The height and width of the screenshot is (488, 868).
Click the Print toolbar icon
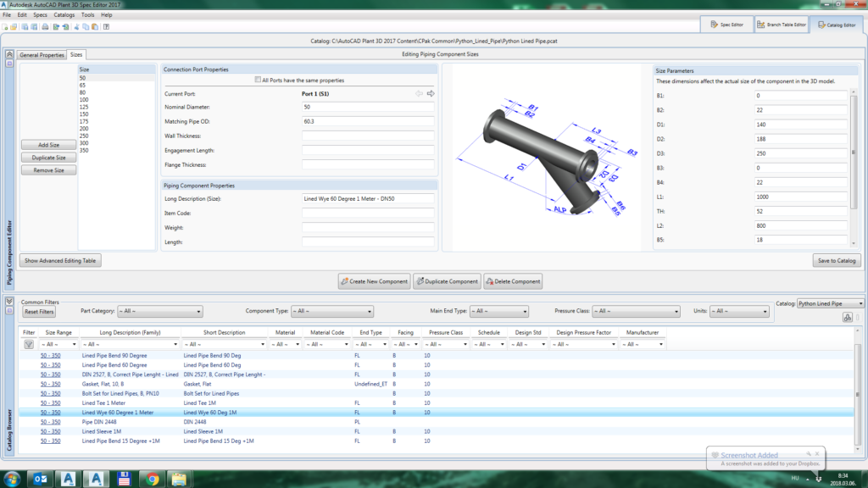[x=45, y=26]
